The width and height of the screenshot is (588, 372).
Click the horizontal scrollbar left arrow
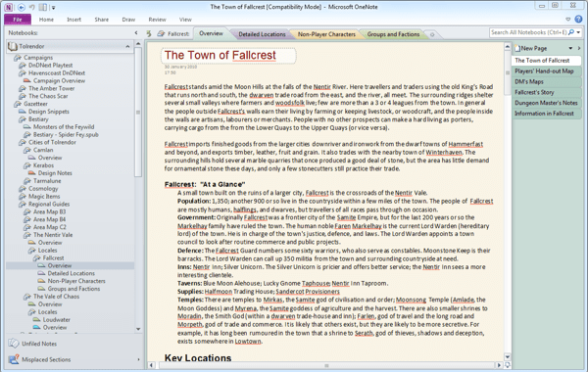151,365
